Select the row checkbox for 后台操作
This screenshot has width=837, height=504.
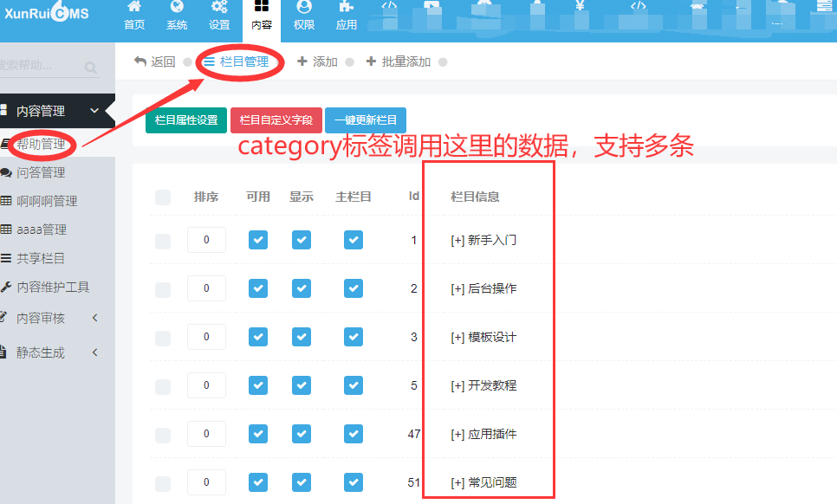(x=163, y=289)
